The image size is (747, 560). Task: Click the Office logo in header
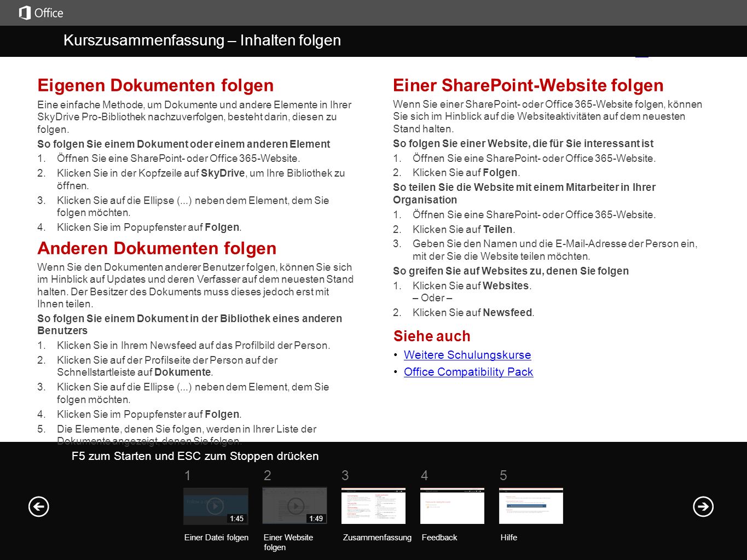(41, 13)
